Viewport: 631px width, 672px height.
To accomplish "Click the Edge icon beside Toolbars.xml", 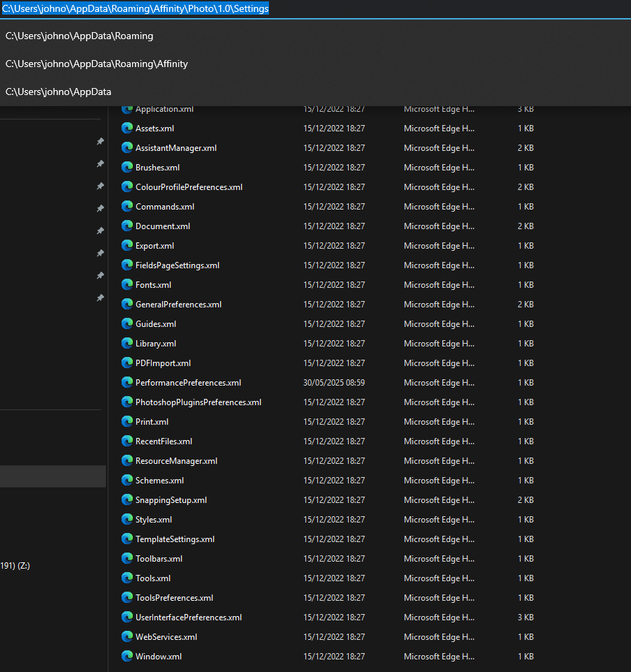I will click(x=127, y=558).
